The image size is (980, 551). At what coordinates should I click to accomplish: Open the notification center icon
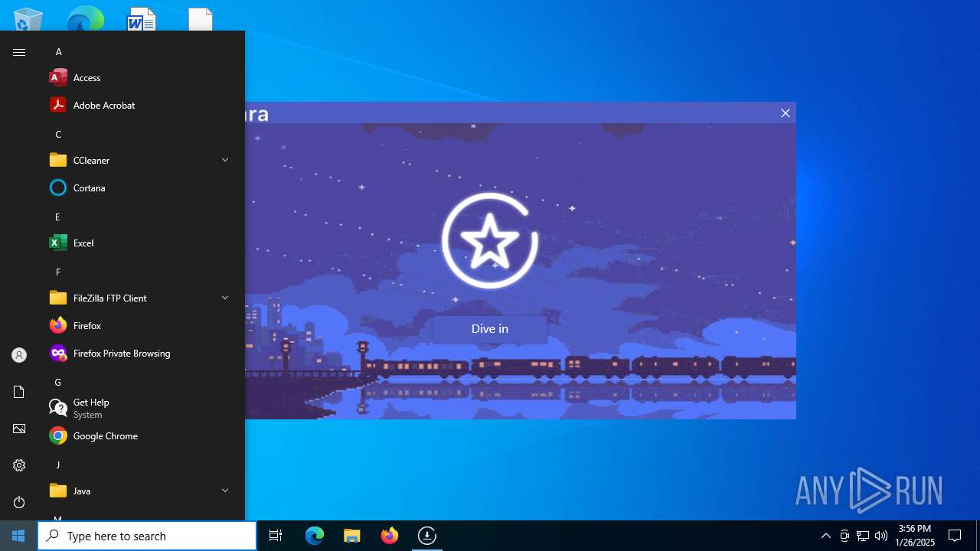[955, 536]
